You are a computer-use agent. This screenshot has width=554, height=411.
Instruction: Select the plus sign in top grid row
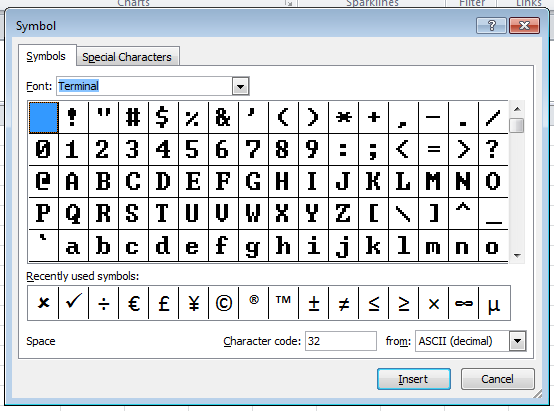[373, 118]
